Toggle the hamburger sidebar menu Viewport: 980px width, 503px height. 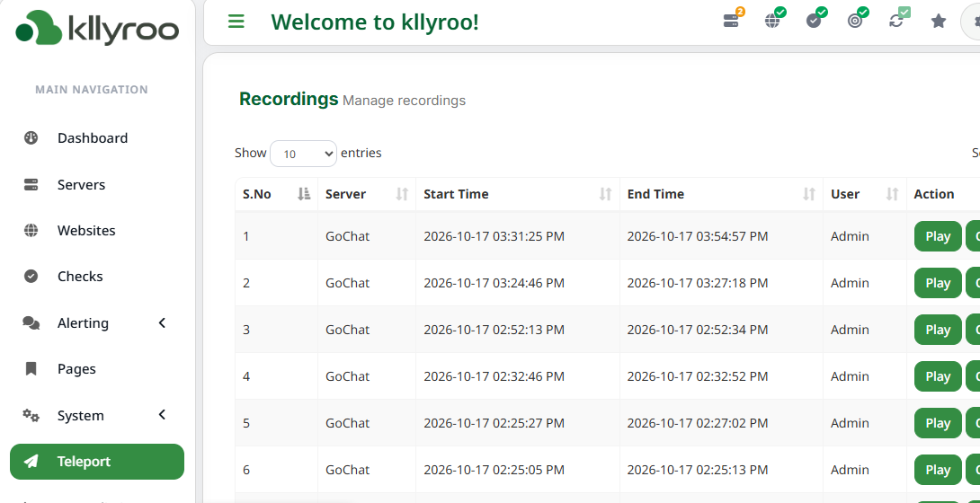pos(236,22)
